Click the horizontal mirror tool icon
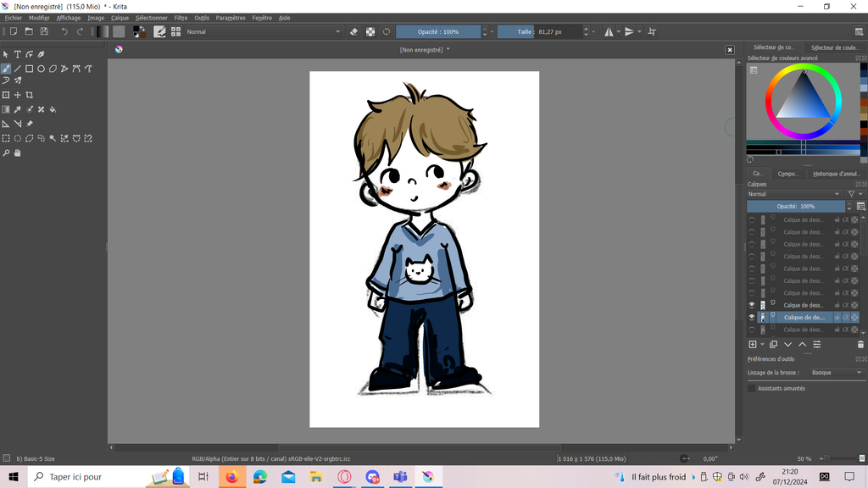Image resolution: width=868 pixels, height=488 pixels. [x=609, y=31]
